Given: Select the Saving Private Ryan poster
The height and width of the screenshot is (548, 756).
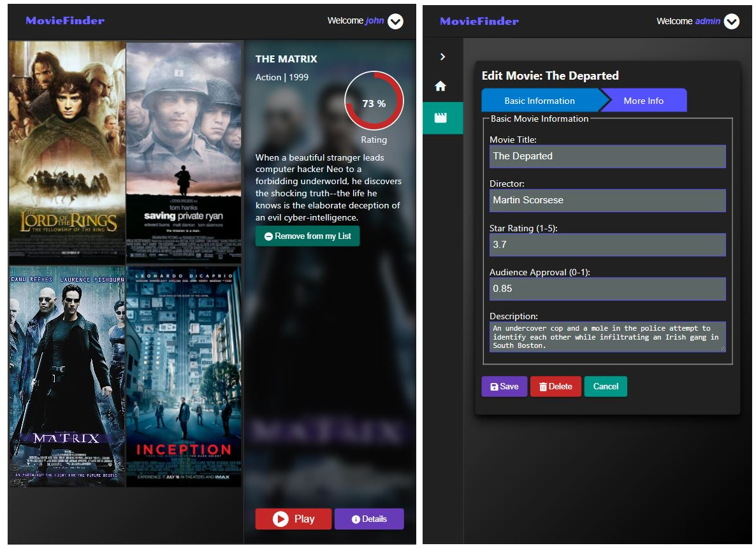Looking at the screenshot, I should (x=184, y=150).
